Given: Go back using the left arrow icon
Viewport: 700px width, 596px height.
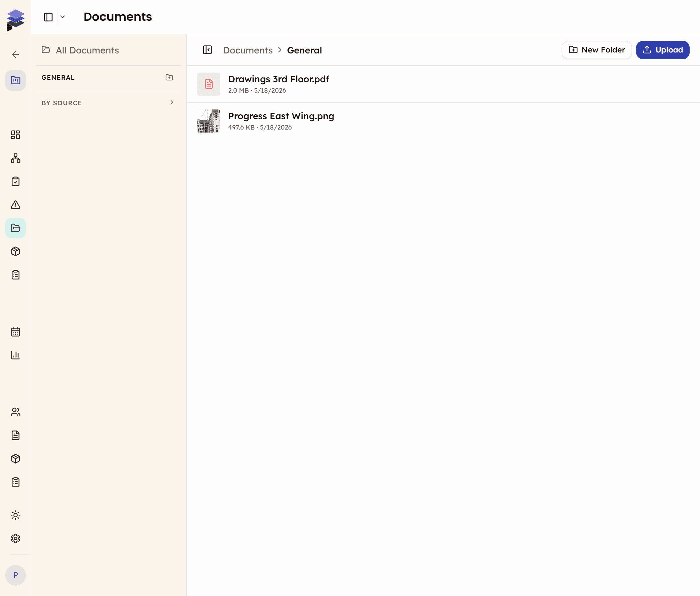Looking at the screenshot, I should pos(16,54).
